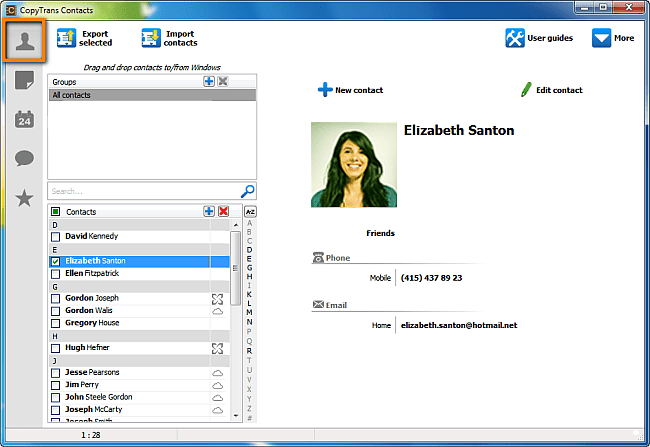This screenshot has width=650, height=447.
Task: Check the David Kennedy checkbox
Action: click(56, 237)
